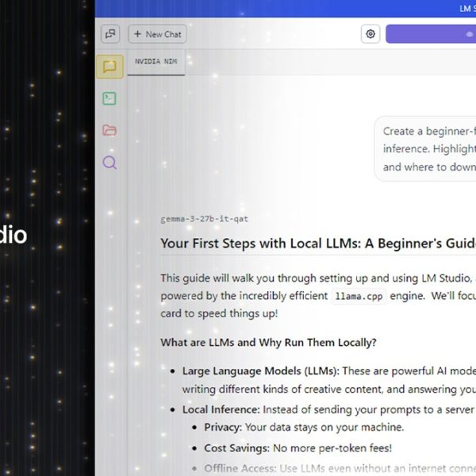Open the purple model selector bar

click(431, 34)
